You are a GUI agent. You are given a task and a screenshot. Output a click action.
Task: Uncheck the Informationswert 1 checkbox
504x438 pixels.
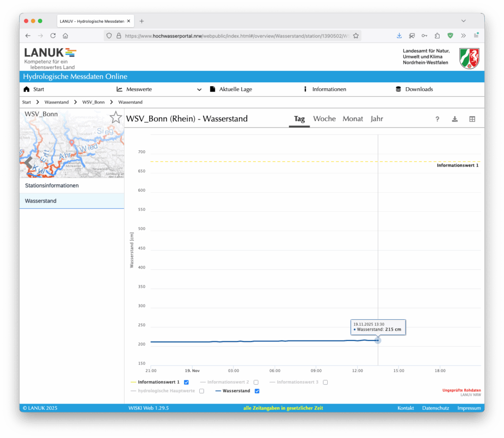point(186,382)
